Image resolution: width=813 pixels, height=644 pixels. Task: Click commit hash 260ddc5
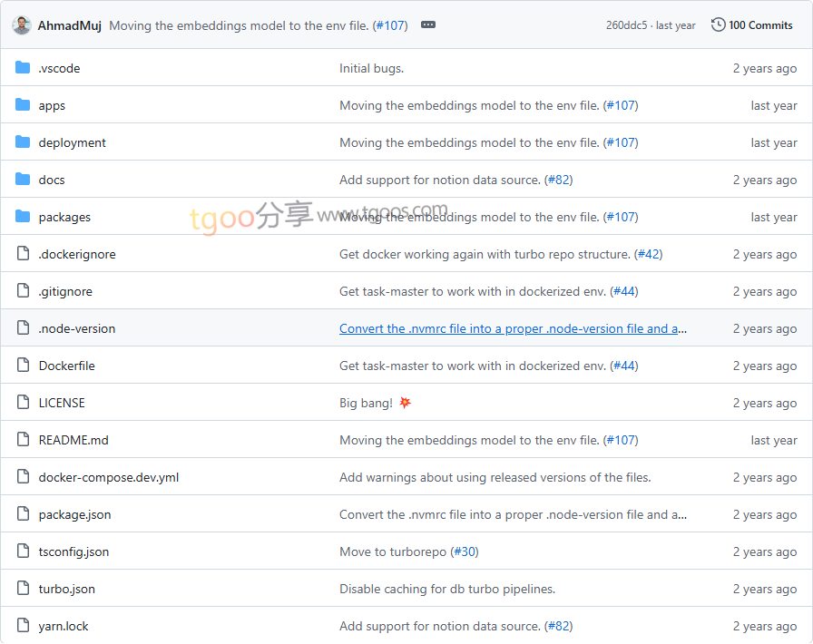pyautogui.click(x=626, y=25)
